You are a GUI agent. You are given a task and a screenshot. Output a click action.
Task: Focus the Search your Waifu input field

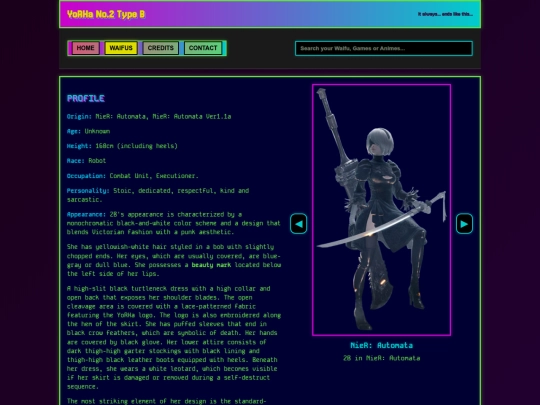pos(384,48)
